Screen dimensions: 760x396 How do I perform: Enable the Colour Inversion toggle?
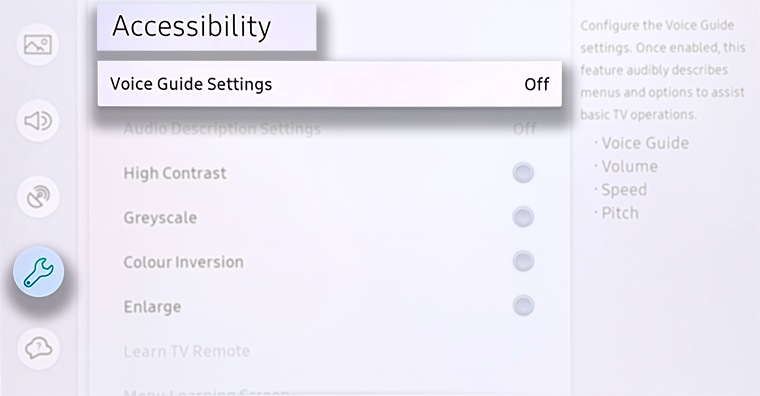click(523, 262)
